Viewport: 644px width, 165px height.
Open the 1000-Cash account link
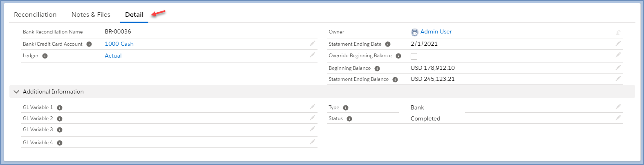119,44
